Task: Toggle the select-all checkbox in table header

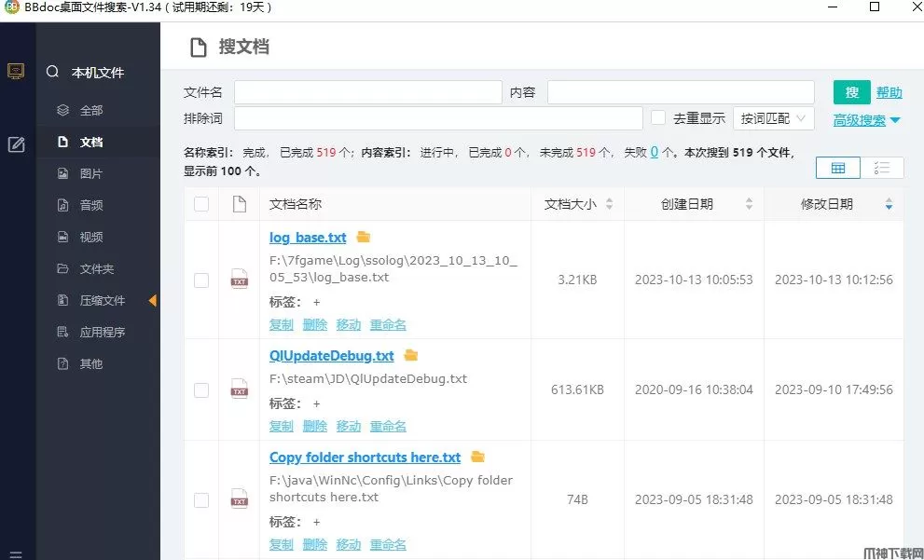Action: coord(201,204)
